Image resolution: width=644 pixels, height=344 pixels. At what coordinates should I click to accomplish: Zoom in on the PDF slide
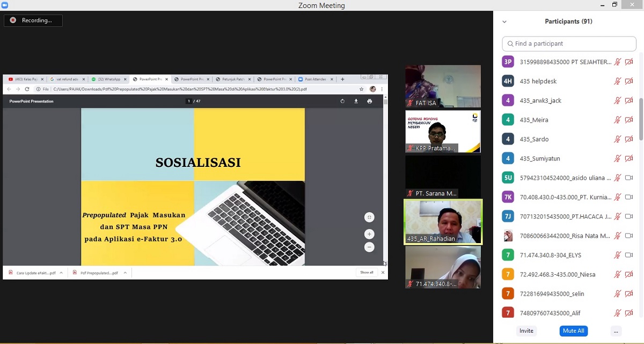369,234
